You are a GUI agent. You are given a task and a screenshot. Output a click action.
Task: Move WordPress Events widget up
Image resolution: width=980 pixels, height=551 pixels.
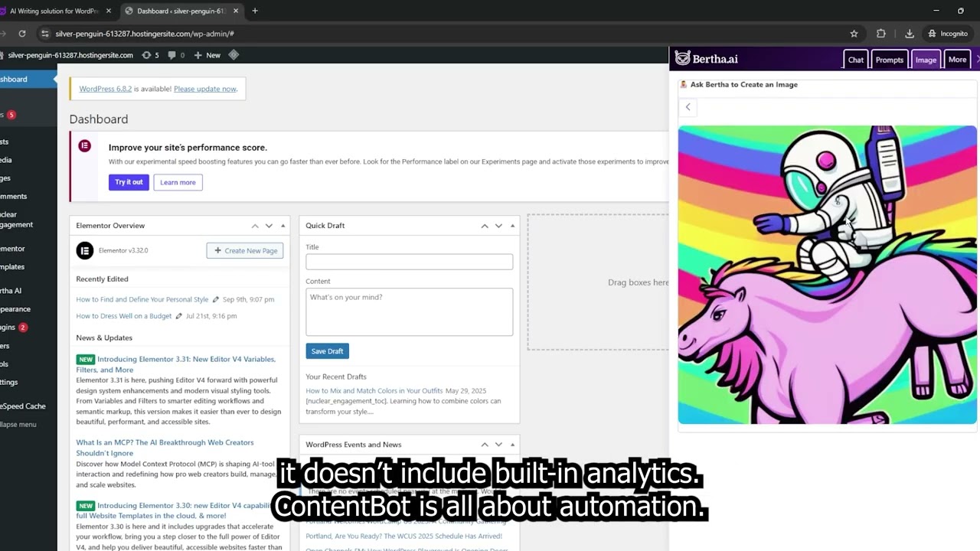point(485,445)
